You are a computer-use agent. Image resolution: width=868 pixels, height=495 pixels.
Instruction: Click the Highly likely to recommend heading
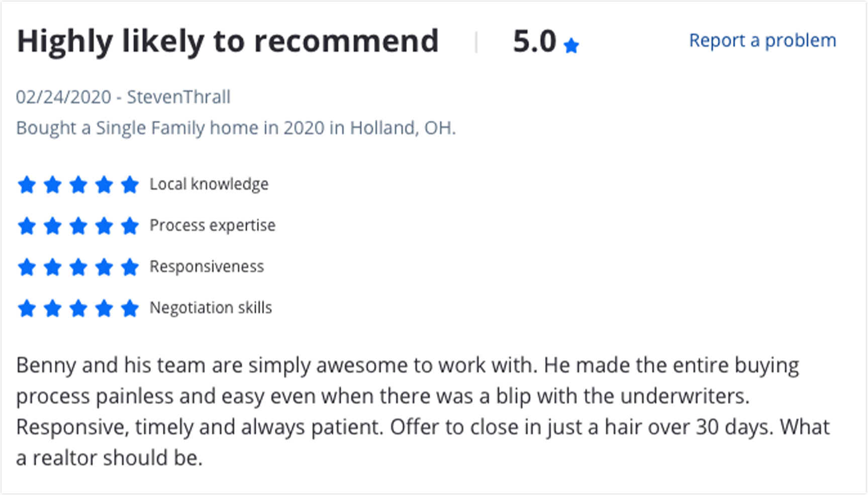228,41
